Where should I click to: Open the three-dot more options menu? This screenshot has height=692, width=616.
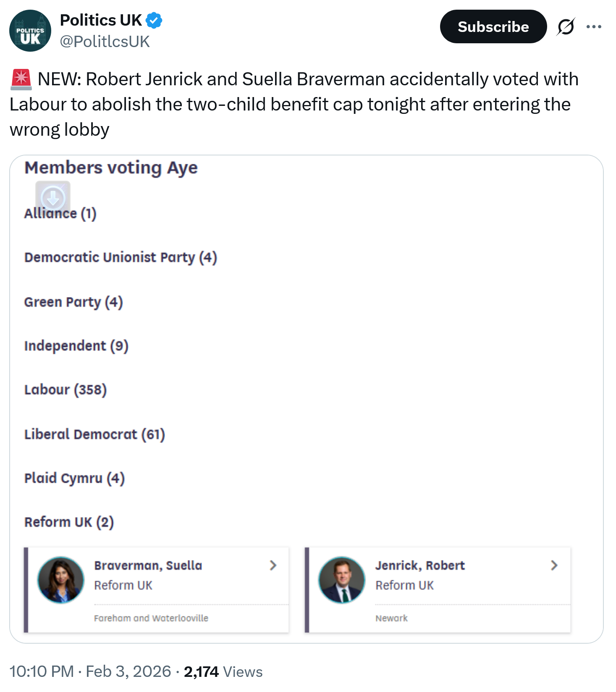tap(594, 27)
